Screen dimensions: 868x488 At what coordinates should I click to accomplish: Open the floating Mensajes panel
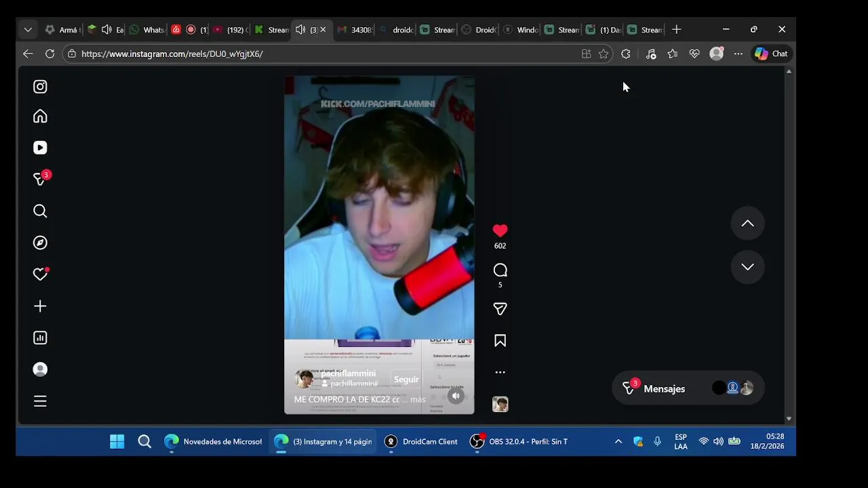(688, 389)
